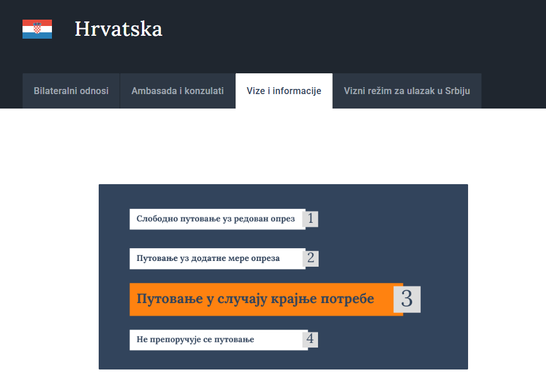This screenshot has height=392, width=546.
Task: Select the Не препоручује се путовање level
Action: (216, 339)
